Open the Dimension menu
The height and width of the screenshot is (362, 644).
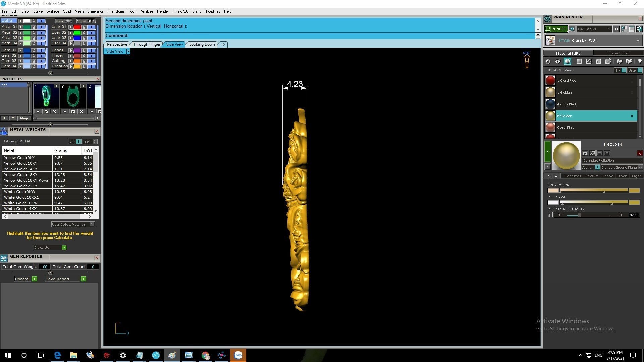click(96, 11)
